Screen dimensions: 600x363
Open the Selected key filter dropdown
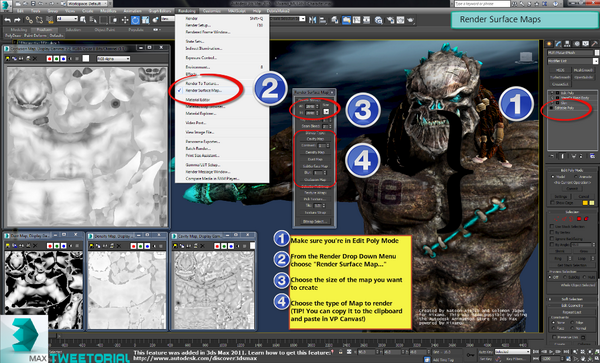(x=512, y=352)
